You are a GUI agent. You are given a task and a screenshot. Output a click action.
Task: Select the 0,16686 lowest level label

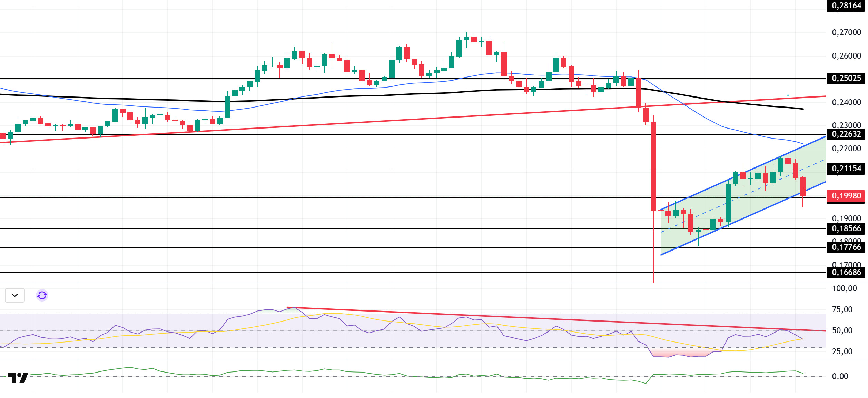pyautogui.click(x=846, y=273)
